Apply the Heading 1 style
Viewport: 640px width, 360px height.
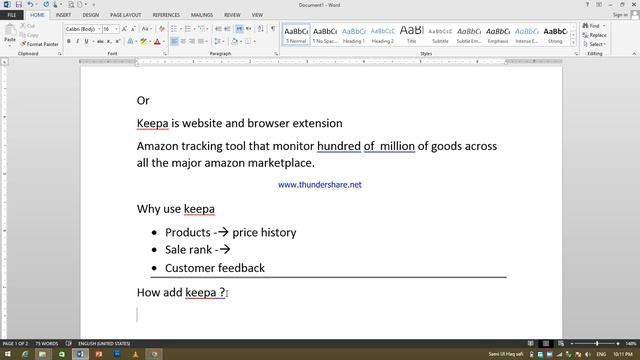[x=353, y=34]
